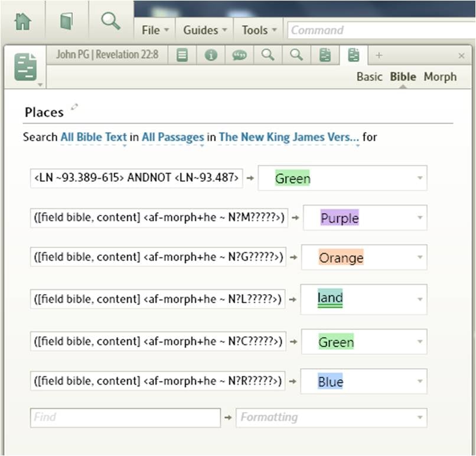Image resolution: width=476 pixels, height=456 pixels.
Task: Edit the N?G????? morph query field
Action: point(158,257)
